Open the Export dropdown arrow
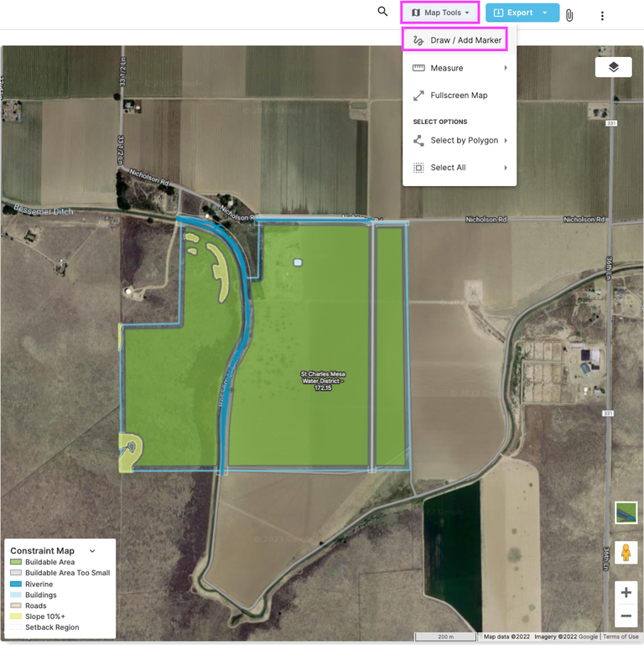The height and width of the screenshot is (645, 644). click(x=545, y=13)
